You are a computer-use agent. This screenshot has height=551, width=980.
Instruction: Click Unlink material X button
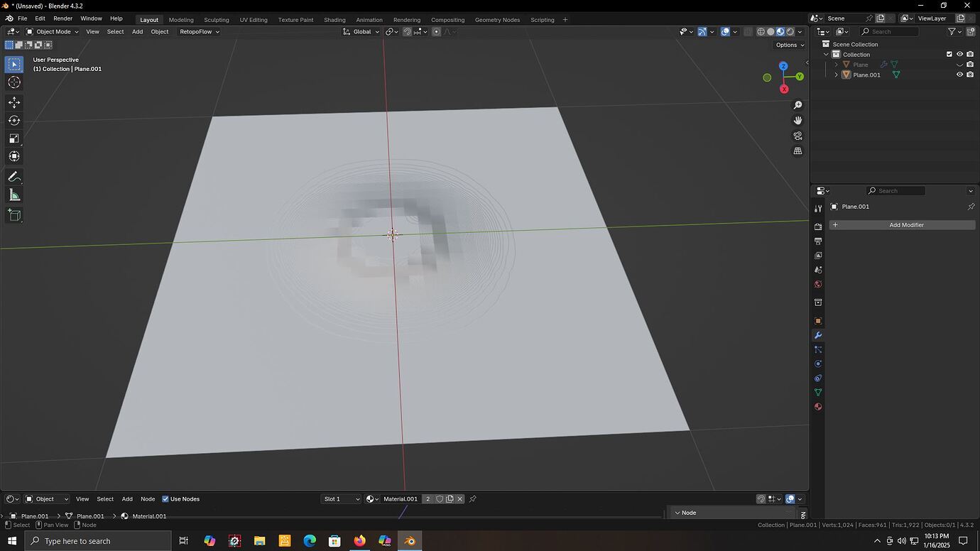tap(459, 499)
